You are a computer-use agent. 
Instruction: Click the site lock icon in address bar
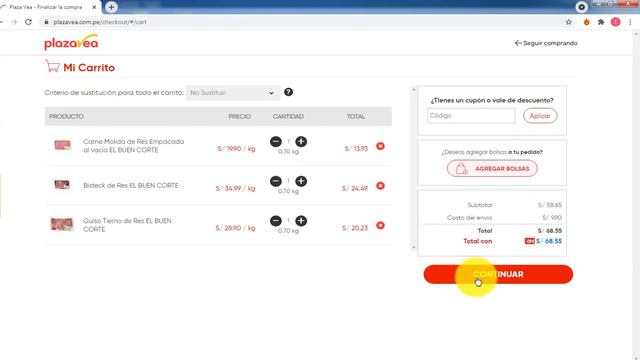46,22
